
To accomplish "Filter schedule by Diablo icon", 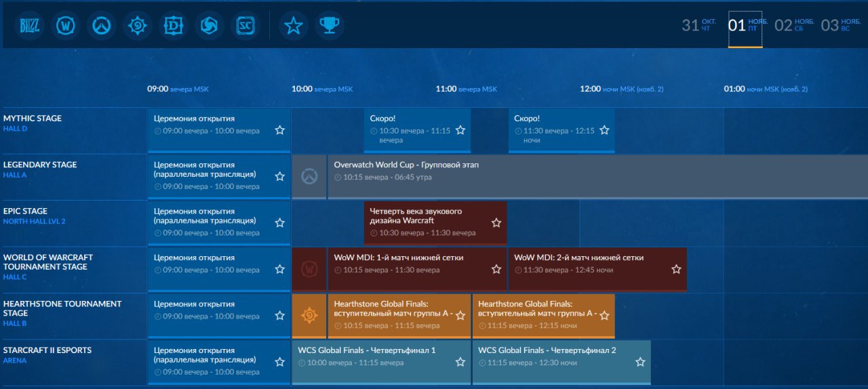I will pos(174,26).
